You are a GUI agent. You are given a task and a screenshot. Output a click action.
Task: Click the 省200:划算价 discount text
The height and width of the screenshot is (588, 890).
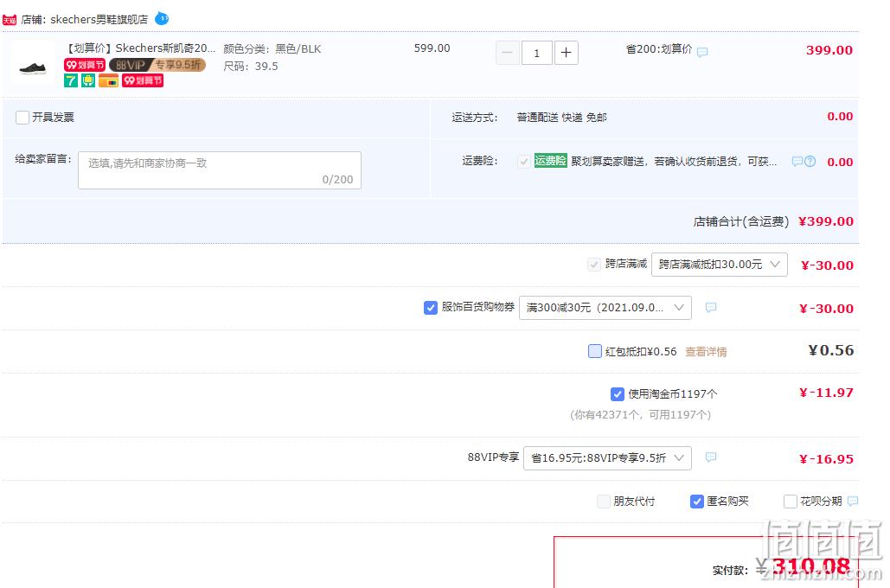pyautogui.click(x=658, y=48)
